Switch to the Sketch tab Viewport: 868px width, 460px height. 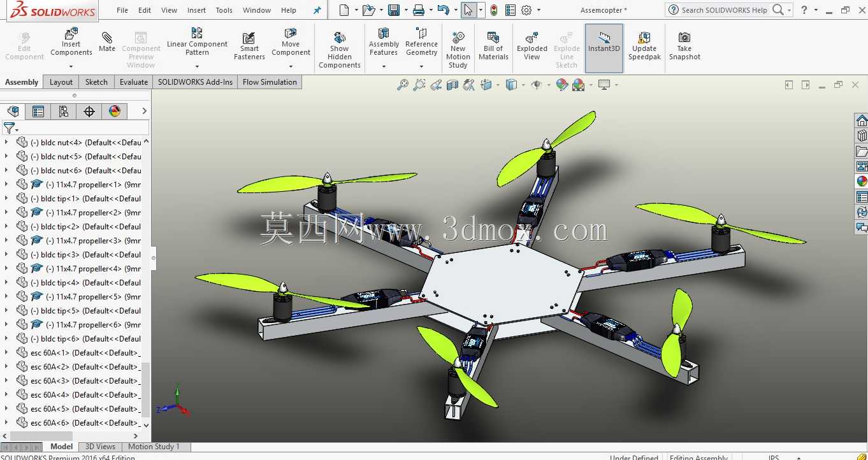(x=96, y=82)
